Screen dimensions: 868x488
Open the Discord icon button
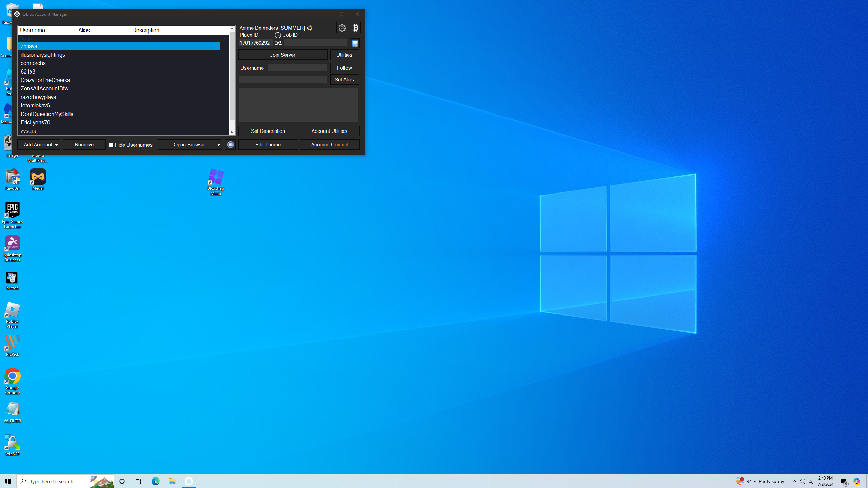(x=230, y=145)
